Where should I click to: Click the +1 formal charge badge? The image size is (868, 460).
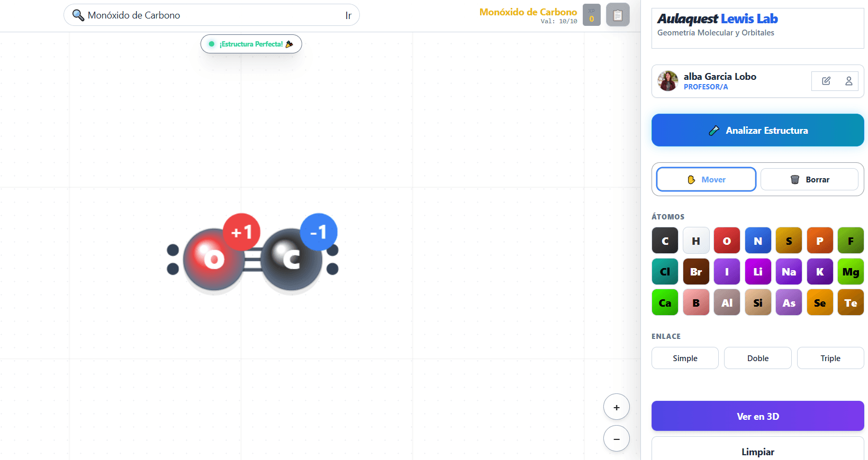tap(242, 232)
